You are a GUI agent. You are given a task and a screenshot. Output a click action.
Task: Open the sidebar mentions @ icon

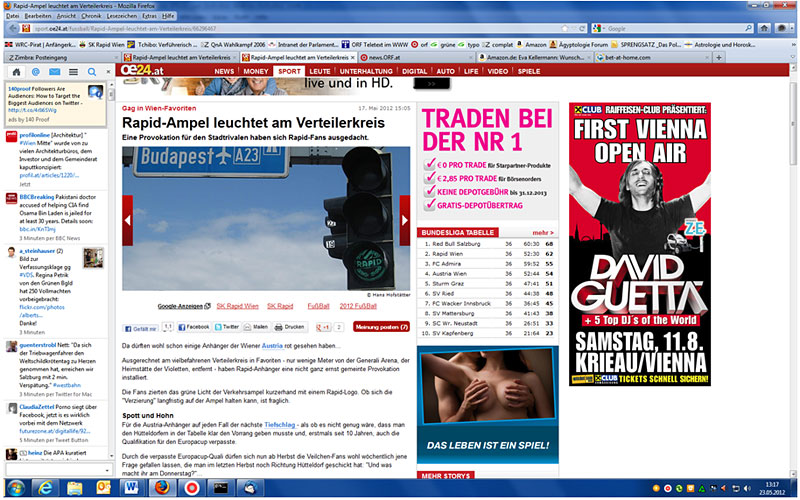pyautogui.click(x=36, y=72)
